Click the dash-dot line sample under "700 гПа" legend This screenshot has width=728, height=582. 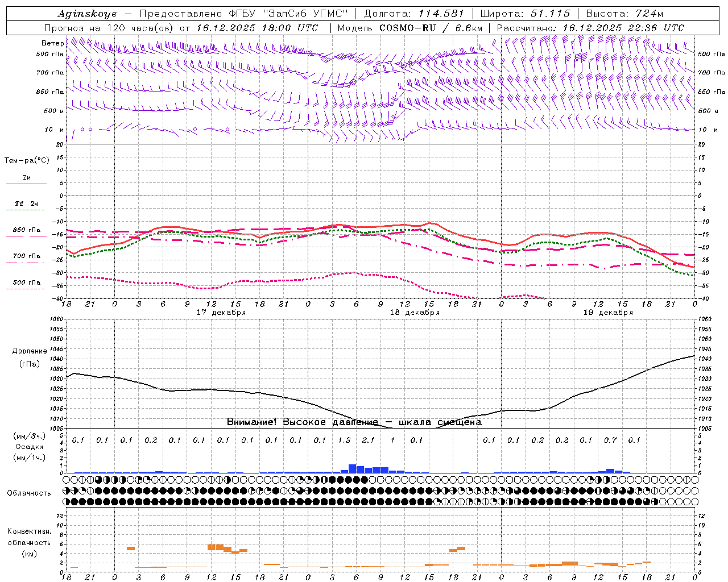coord(25,263)
